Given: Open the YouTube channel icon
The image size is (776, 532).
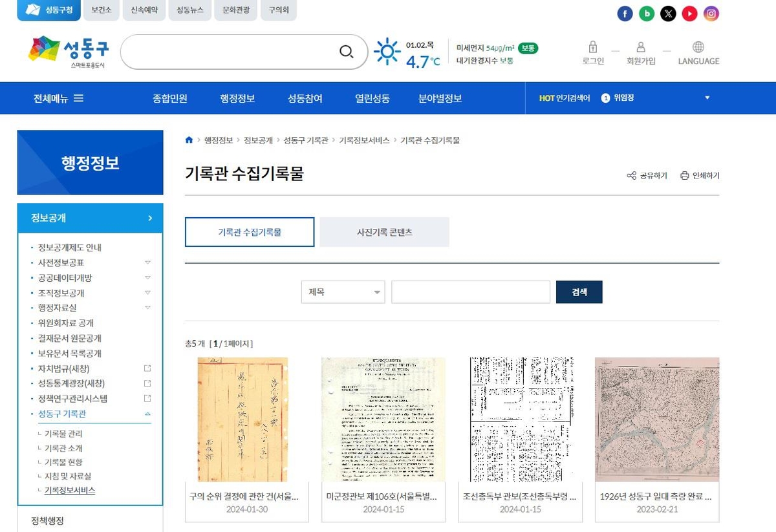Looking at the screenshot, I should (689, 13).
